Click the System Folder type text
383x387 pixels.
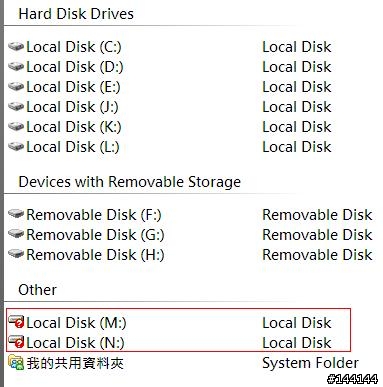[310, 363]
